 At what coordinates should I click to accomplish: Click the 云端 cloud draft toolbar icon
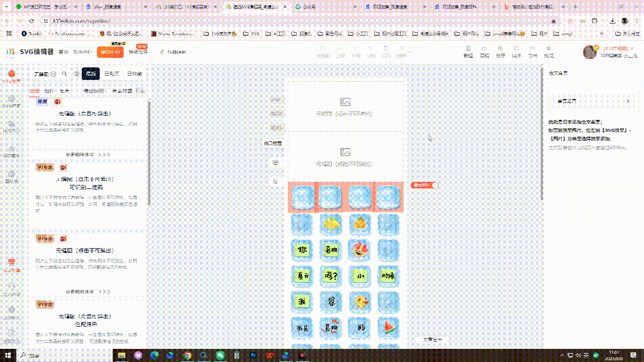tap(484, 48)
